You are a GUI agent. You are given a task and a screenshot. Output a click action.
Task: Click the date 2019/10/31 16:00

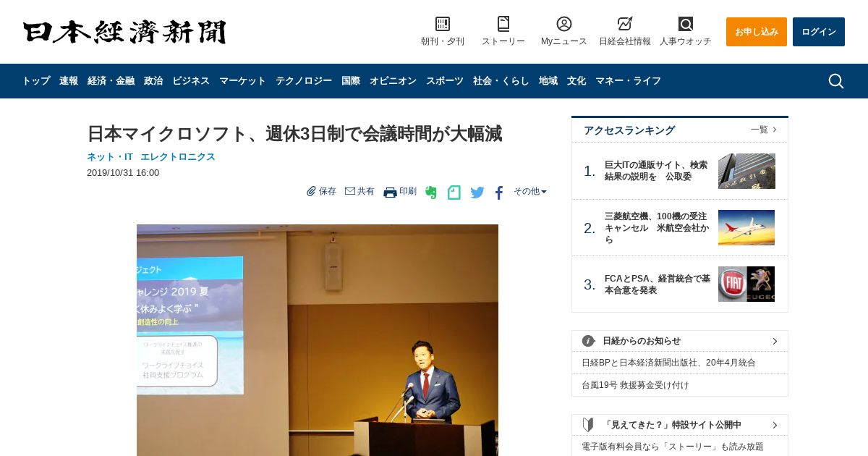(123, 173)
